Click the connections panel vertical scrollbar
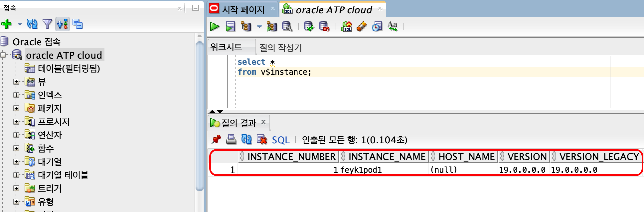 click(x=200, y=116)
